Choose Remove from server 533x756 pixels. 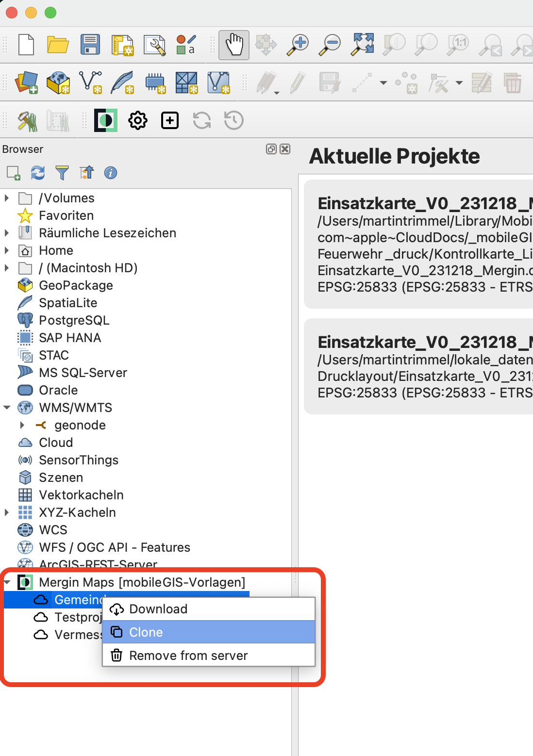209,656
